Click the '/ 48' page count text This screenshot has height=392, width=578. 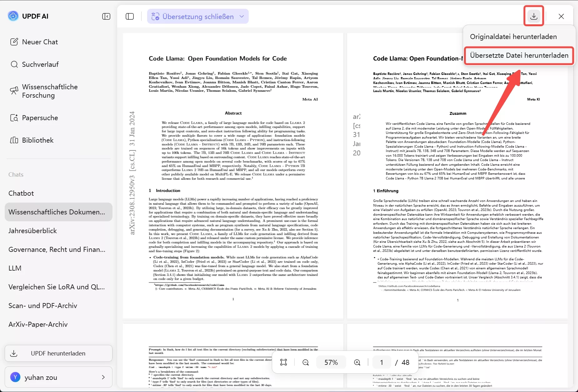pos(402,362)
